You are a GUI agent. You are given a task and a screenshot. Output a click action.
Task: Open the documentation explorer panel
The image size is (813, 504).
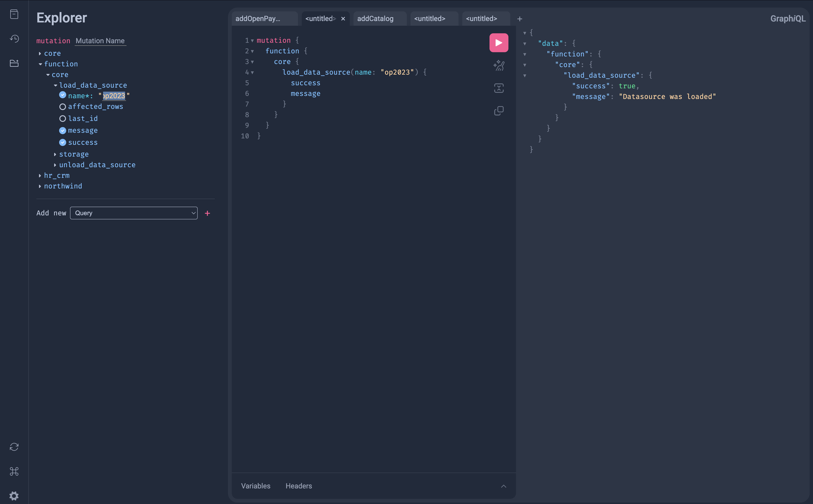click(x=14, y=14)
